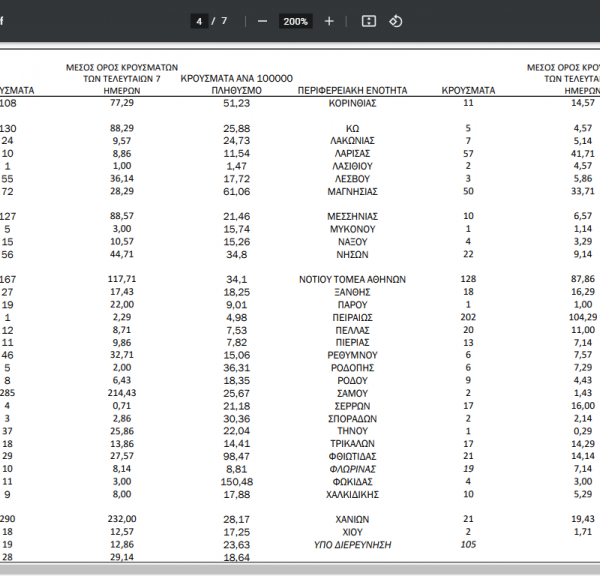Select the row label ΝΗΣΩΝ
The width and height of the screenshot is (600, 576).
pos(352,255)
